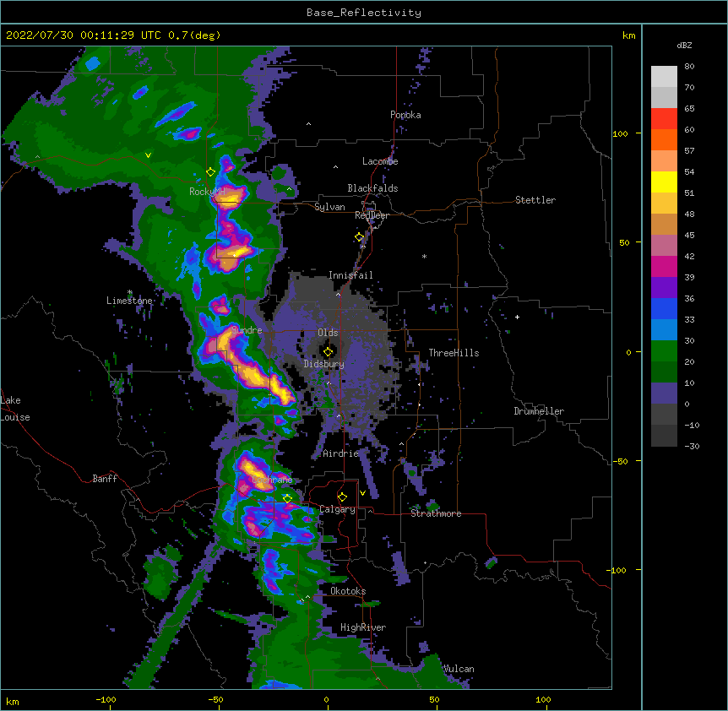728x711 pixels.
Task: Click the -100 tick label on the bottom axis
Action: click(x=106, y=700)
